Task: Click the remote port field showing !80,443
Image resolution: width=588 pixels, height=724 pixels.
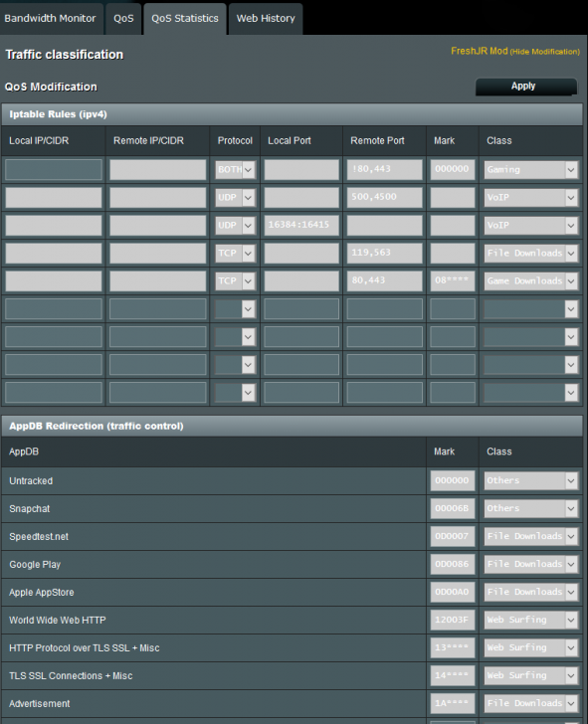Action: tap(384, 169)
